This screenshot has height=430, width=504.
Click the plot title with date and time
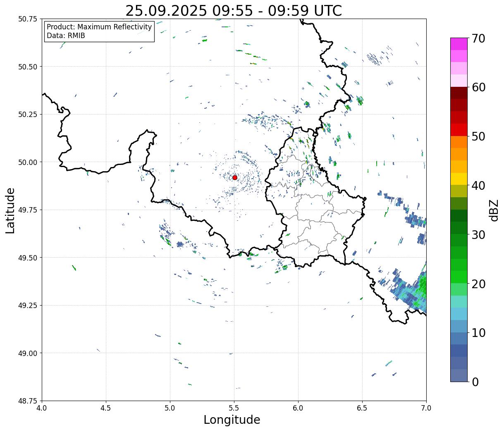234,11
